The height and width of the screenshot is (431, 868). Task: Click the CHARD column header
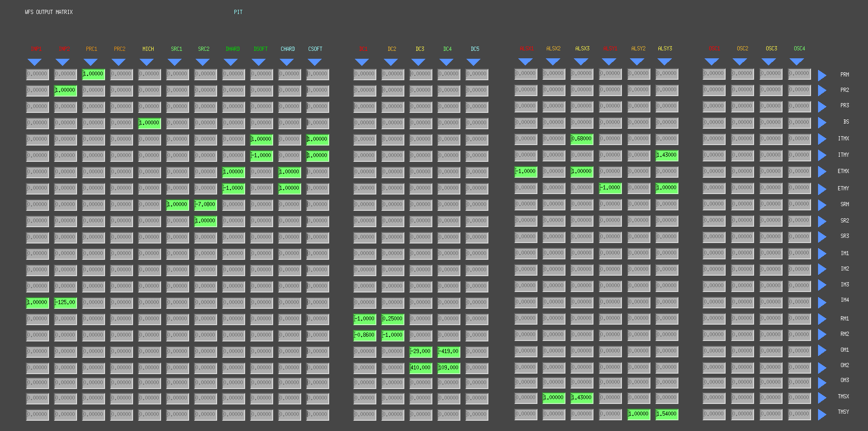[x=288, y=49]
